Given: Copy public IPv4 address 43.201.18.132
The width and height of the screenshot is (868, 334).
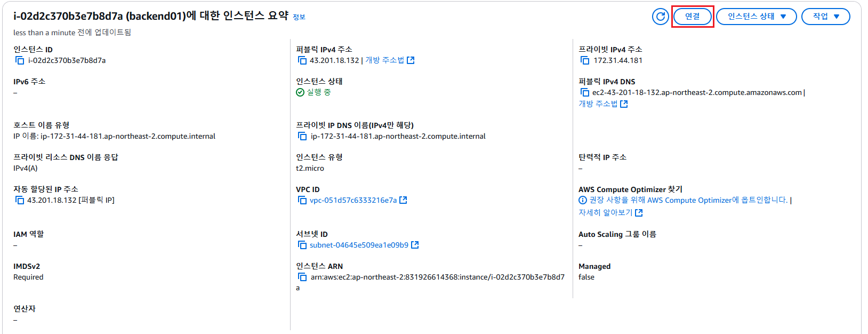Looking at the screenshot, I should (x=302, y=60).
